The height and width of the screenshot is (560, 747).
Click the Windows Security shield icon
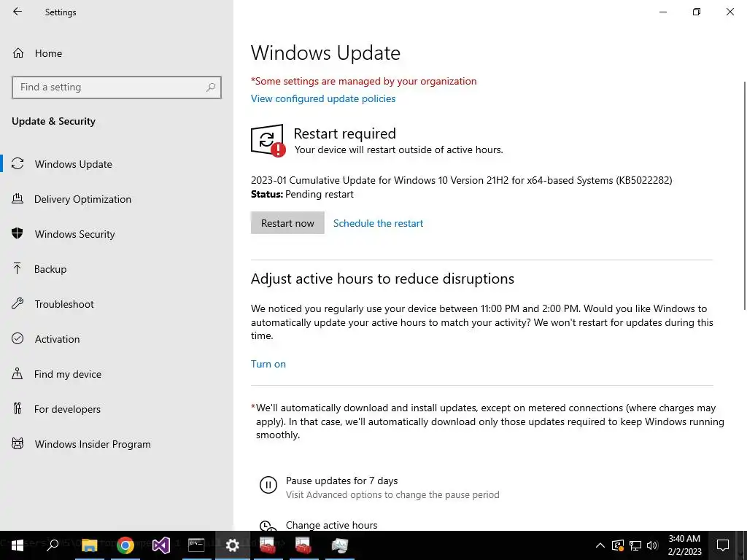click(18, 233)
